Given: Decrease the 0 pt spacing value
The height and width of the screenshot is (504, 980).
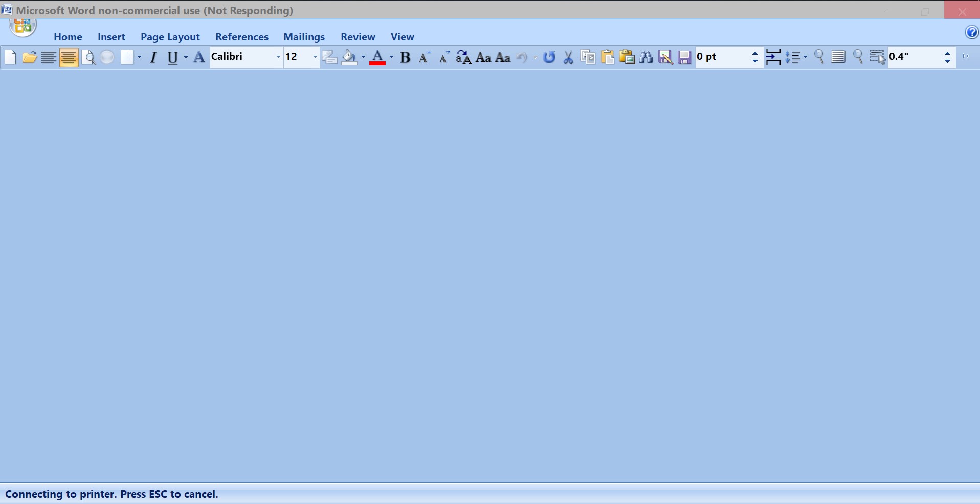Looking at the screenshot, I should pos(755,61).
